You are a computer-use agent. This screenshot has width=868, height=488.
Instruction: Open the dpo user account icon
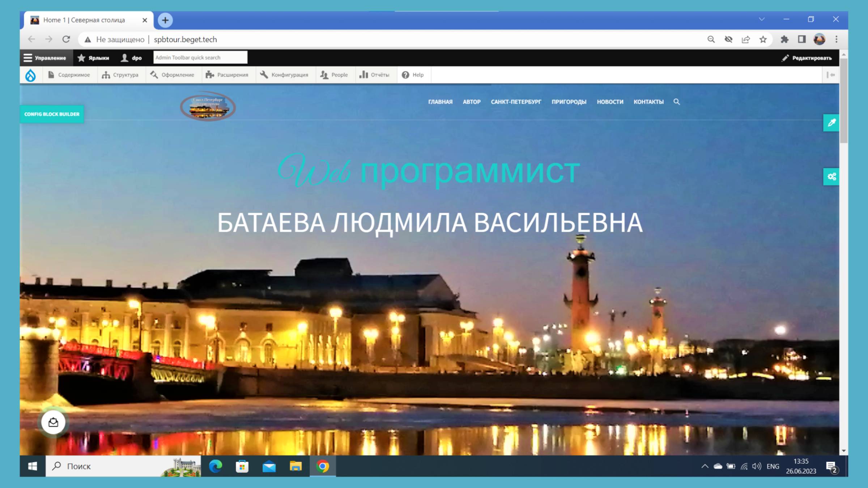(124, 57)
